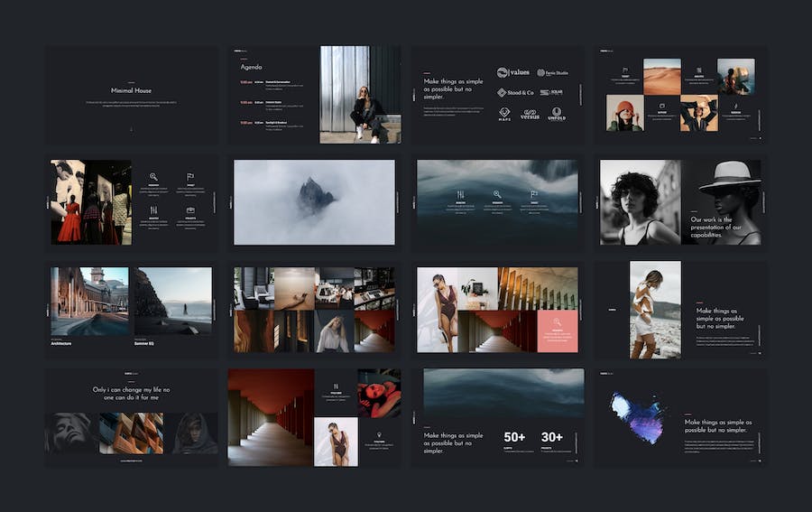
Task: Select the foggy mountain peak slide
Action: pyautogui.click(x=314, y=202)
